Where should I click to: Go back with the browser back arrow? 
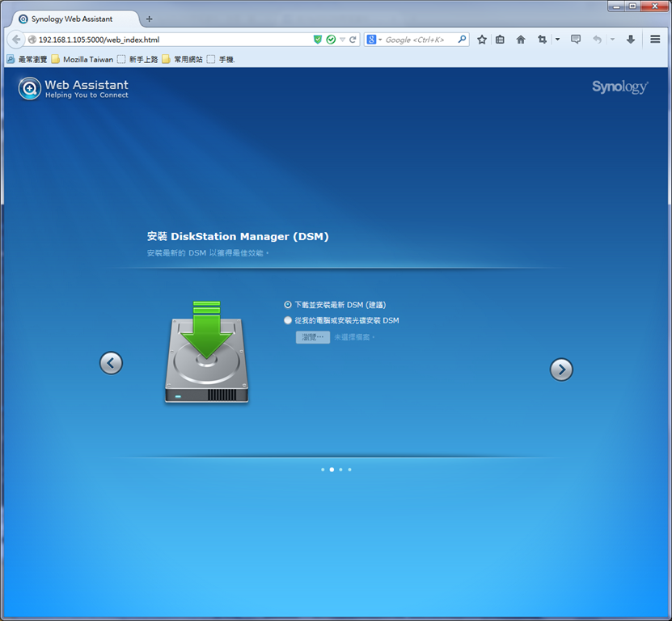tap(16, 40)
